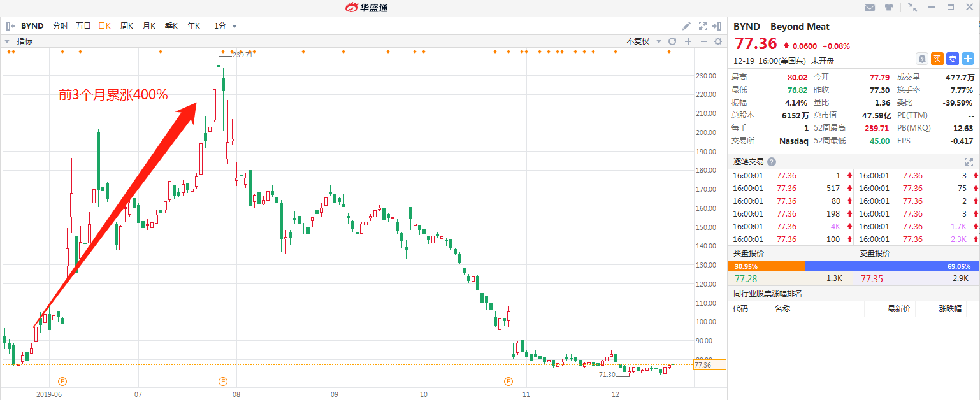This screenshot has height=400, width=980.
Task: Add BYND to watchlist with plus icon
Action: click(x=968, y=59)
